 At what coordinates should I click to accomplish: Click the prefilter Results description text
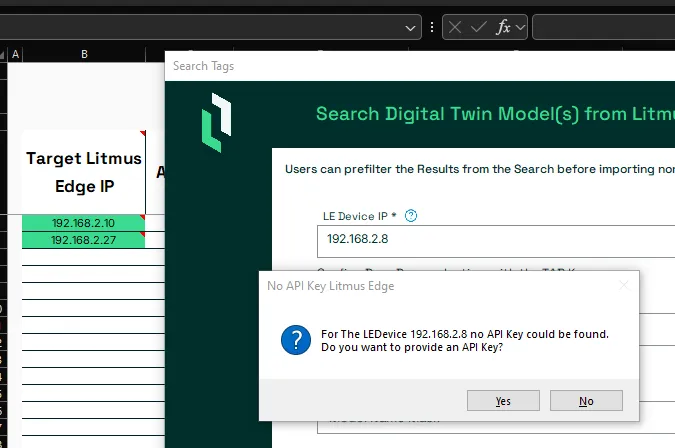[x=480, y=169]
